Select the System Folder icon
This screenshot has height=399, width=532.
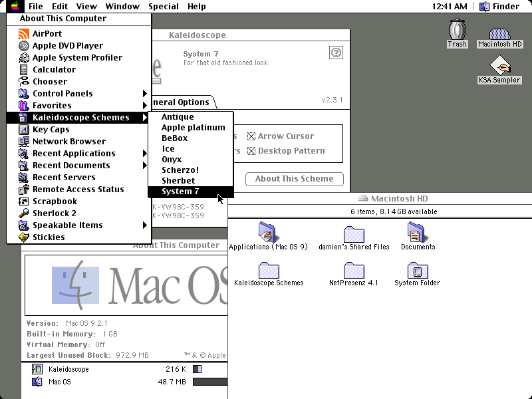[418, 270]
